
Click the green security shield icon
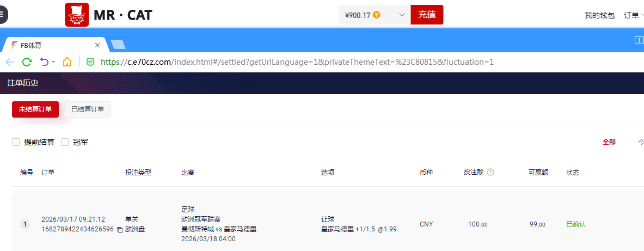click(90, 62)
